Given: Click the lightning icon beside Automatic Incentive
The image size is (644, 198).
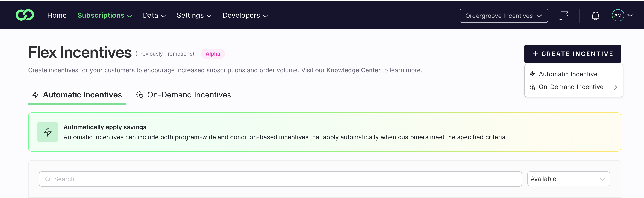Looking at the screenshot, I should (x=532, y=74).
